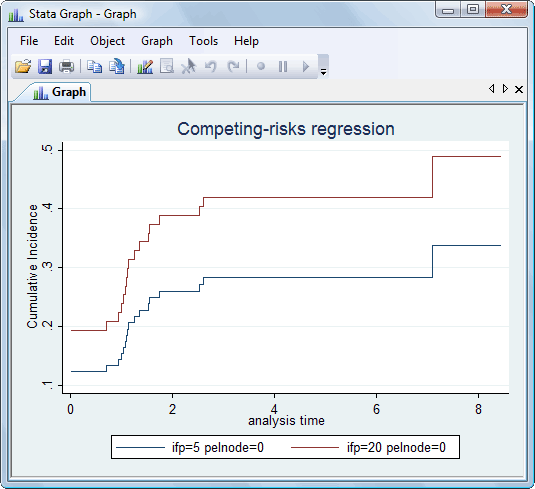Save the graph with the floppy disk icon
This screenshot has height=489, width=535.
click(45, 66)
